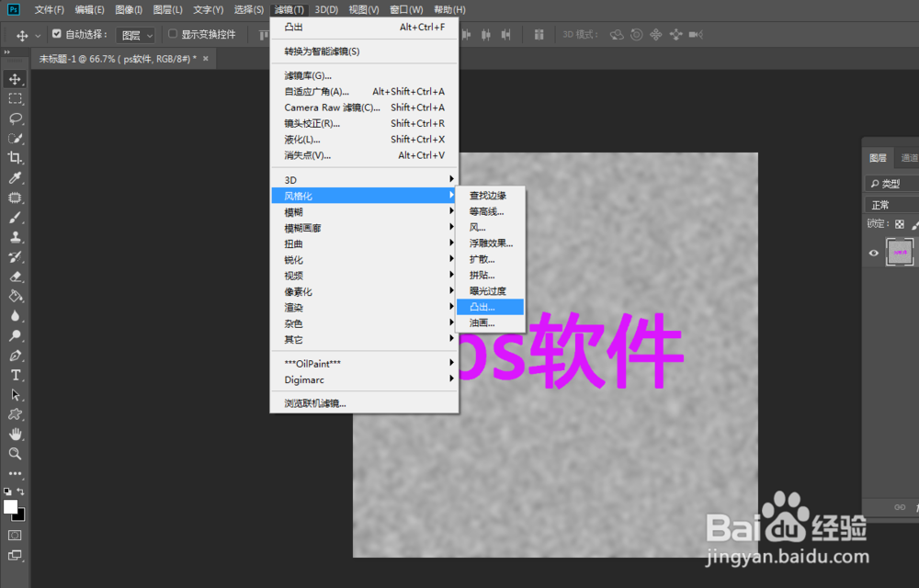Open the 帮助(H) menu

(x=449, y=9)
